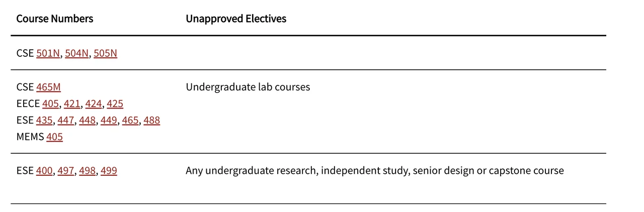The image size is (644, 212).
Task: Click the EECE 405 course link
Action: click(51, 103)
